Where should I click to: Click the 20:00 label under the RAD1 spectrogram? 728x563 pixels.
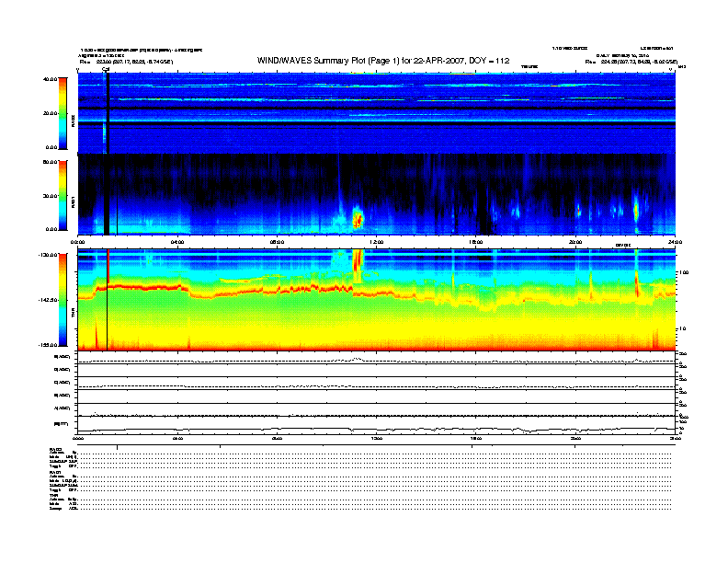click(x=575, y=242)
